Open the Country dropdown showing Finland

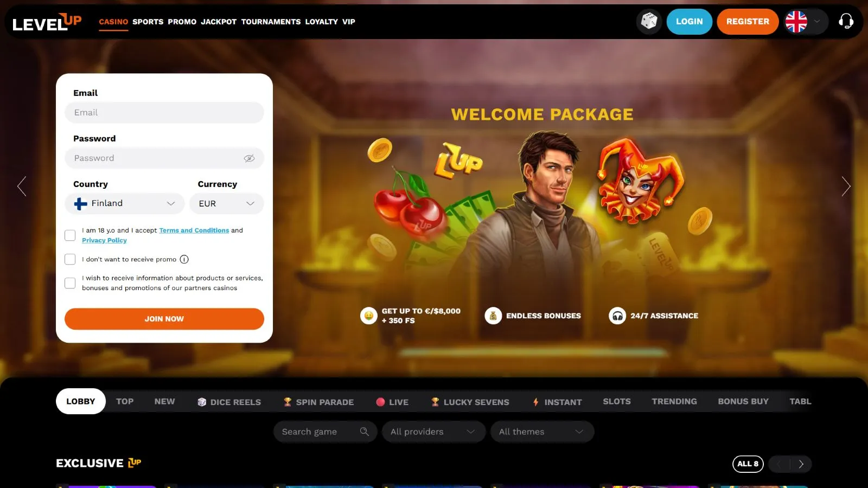click(125, 203)
